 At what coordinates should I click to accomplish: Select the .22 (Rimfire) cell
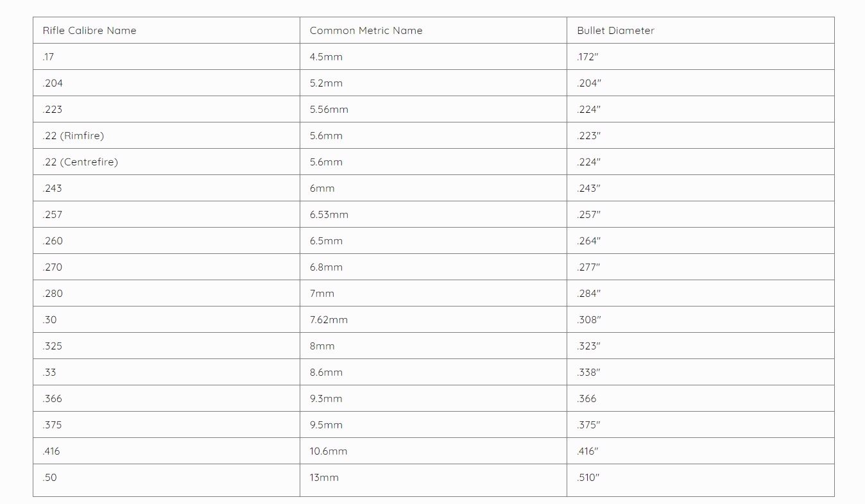tap(73, 136)
